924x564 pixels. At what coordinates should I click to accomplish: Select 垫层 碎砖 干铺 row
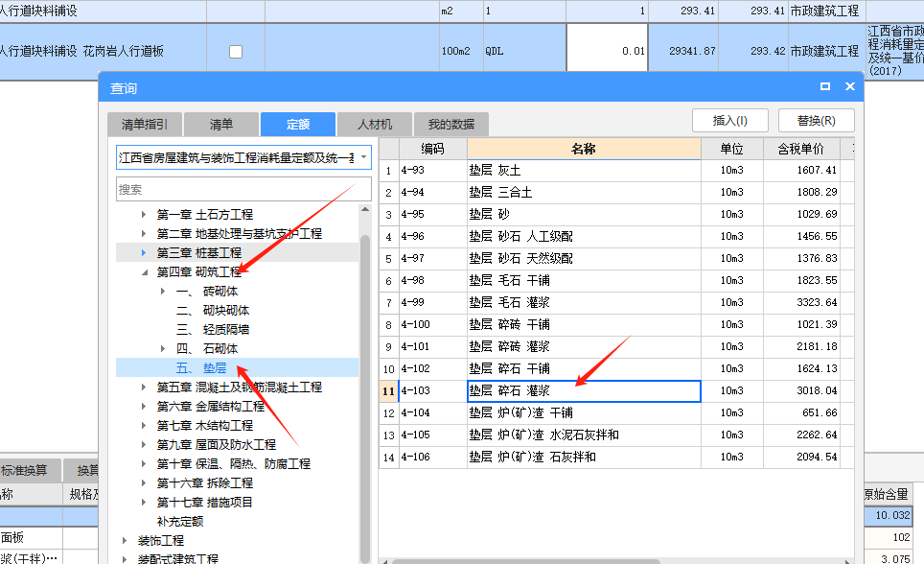tap(615, 324)
